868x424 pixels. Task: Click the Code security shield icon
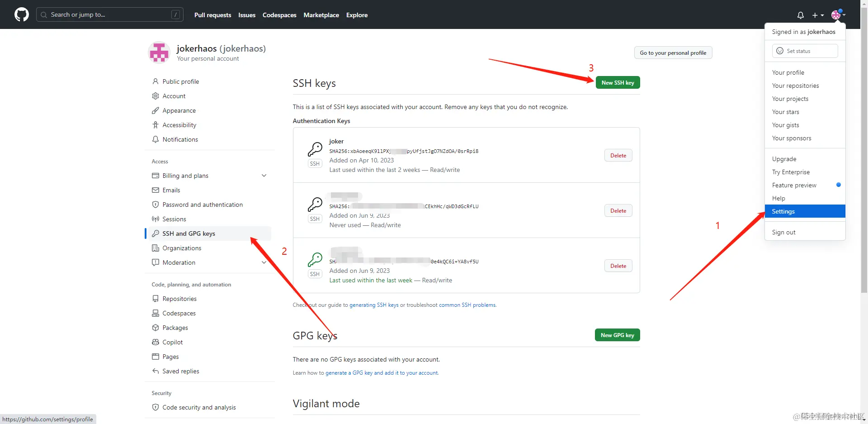point(156,407)
